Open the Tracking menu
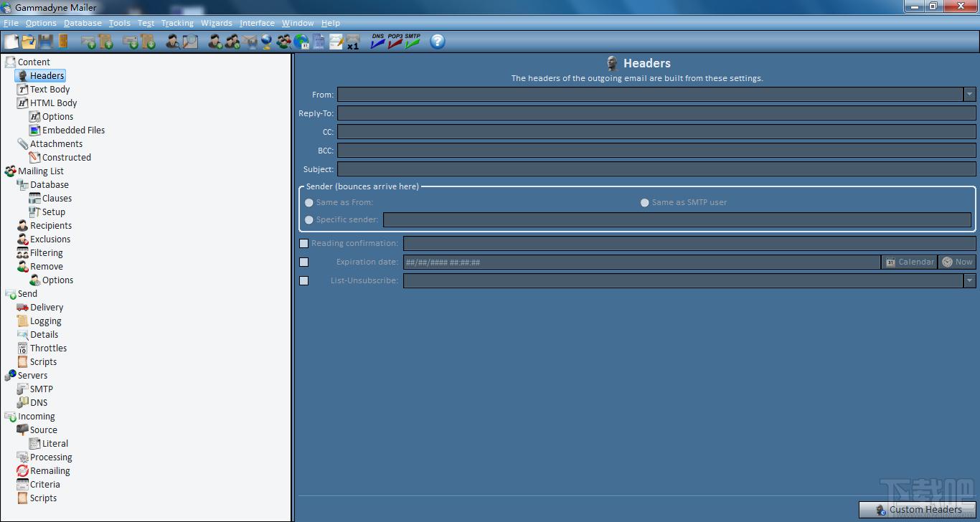980x522 pixels. pos(177,23)
